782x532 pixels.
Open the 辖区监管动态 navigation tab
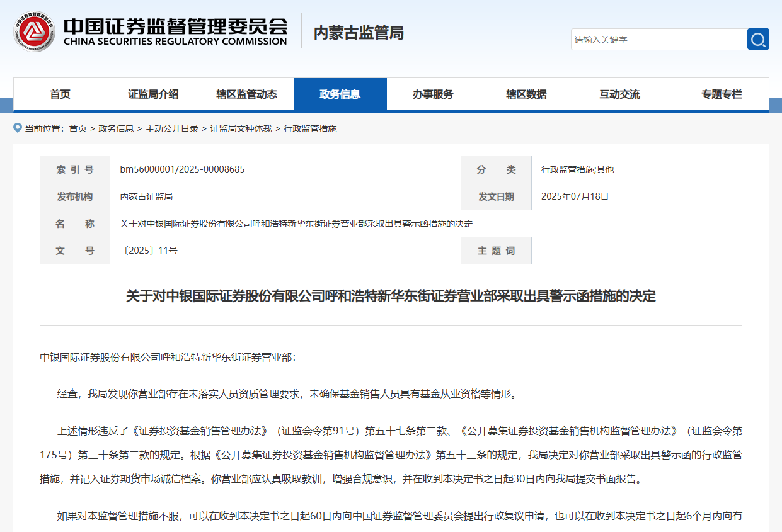coord(247,94)
